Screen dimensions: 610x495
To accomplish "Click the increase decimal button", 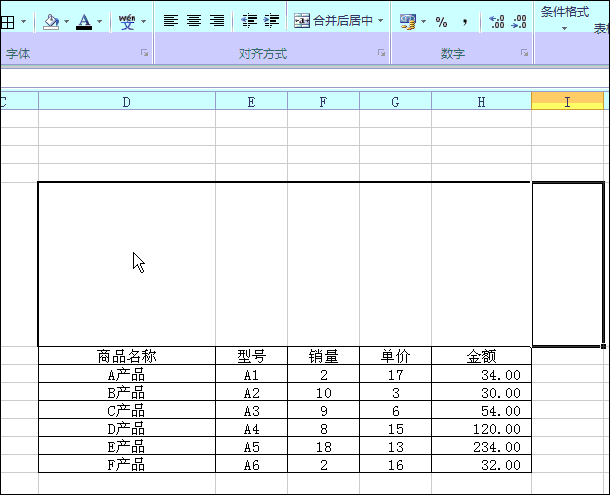I will tap(496, 21).
